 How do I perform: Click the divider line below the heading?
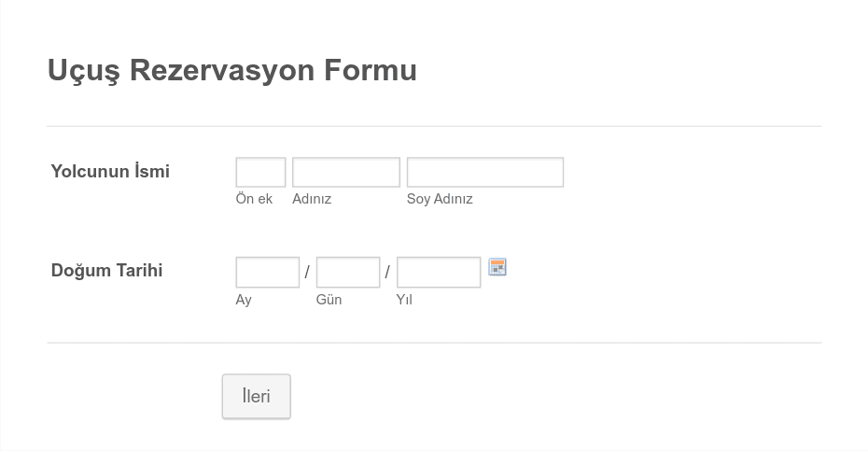pyautogui.click(x=434, y=126)
